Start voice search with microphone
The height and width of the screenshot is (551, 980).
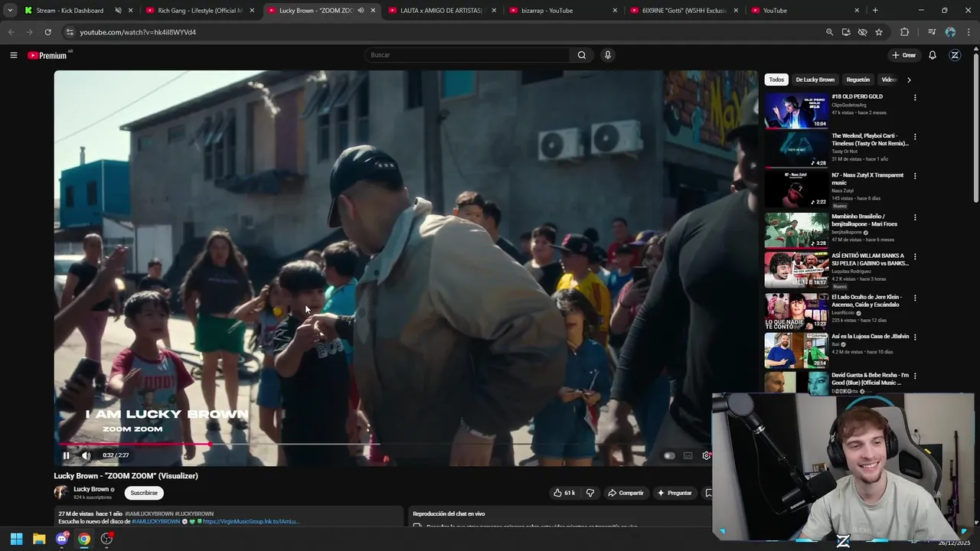tap(608, 55)
